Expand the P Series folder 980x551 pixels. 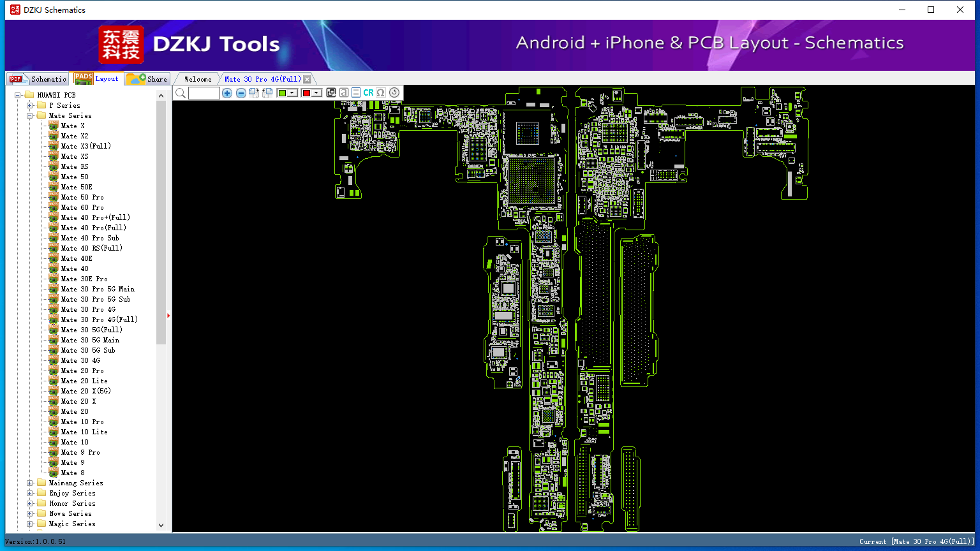point(29,105)
